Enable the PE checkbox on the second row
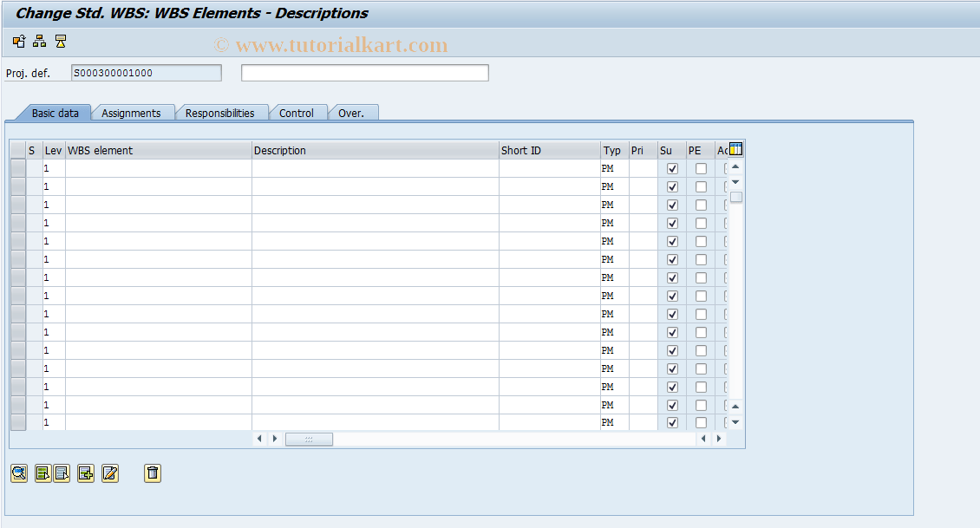The image size is (980, 528). [x=700, y=186]
